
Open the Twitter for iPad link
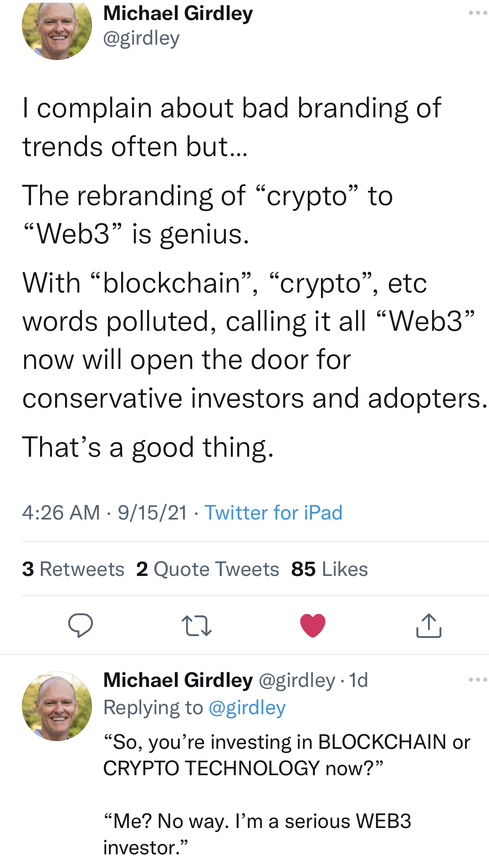tap(273, 513)
